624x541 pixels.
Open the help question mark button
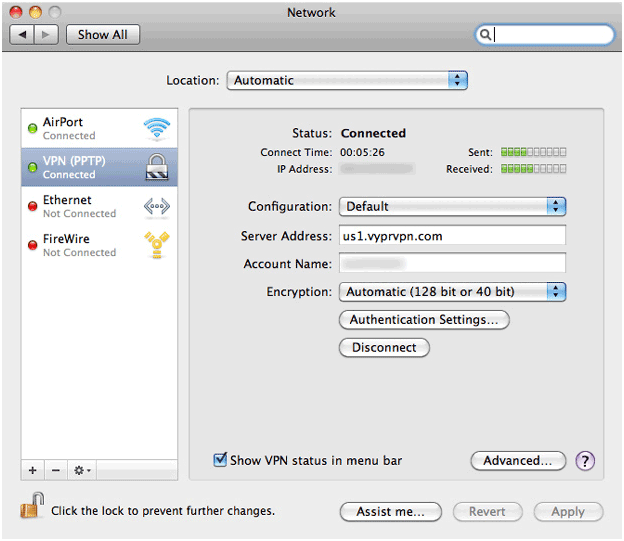click(585, 461)
